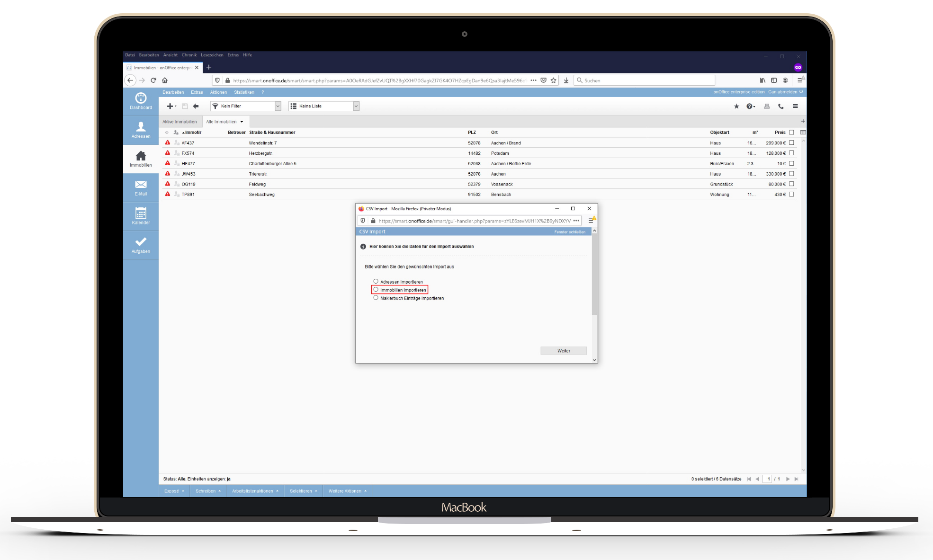Go to Adressen in the sidebar
The height and width of the screenshot is (560, 933).
click(141, 130)
